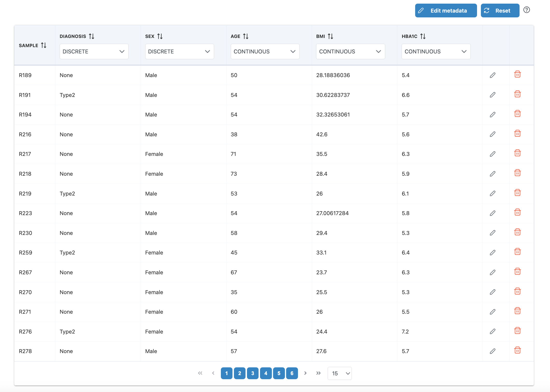The image size is (550, 392).
Task: Click the Reset button
Action: (500, 11)
